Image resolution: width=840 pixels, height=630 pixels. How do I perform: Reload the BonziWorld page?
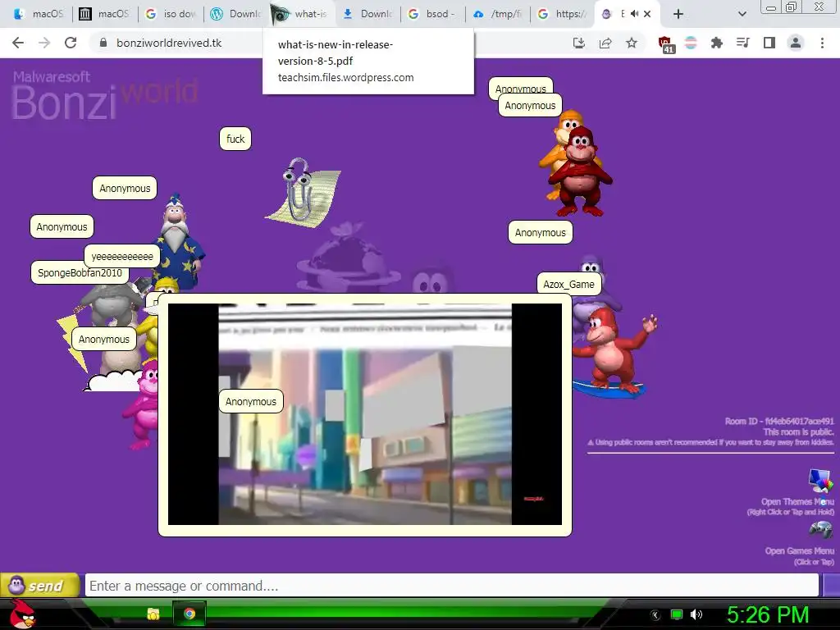pos(71,43)
